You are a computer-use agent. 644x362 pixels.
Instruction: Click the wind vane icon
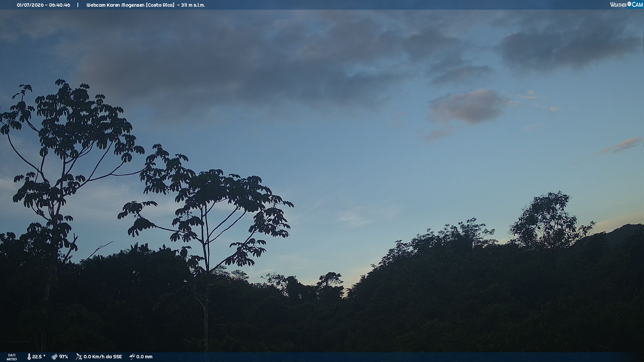pos(79,357)
